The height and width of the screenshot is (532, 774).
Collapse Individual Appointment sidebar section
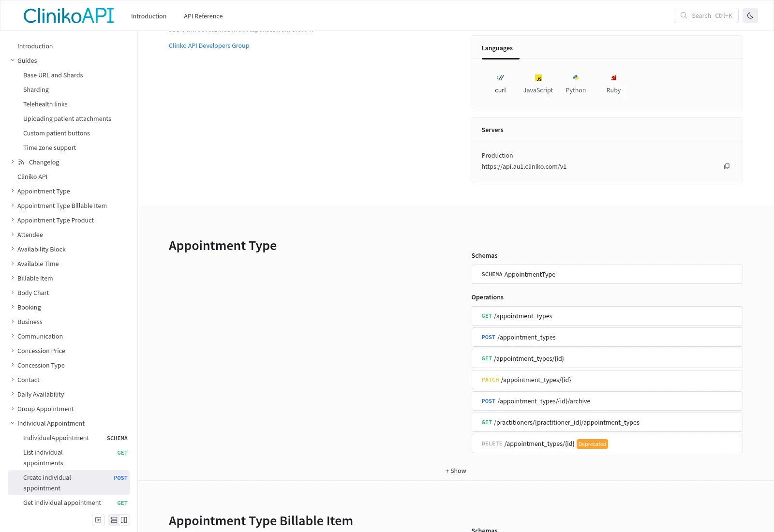click(x=13, y=423)
